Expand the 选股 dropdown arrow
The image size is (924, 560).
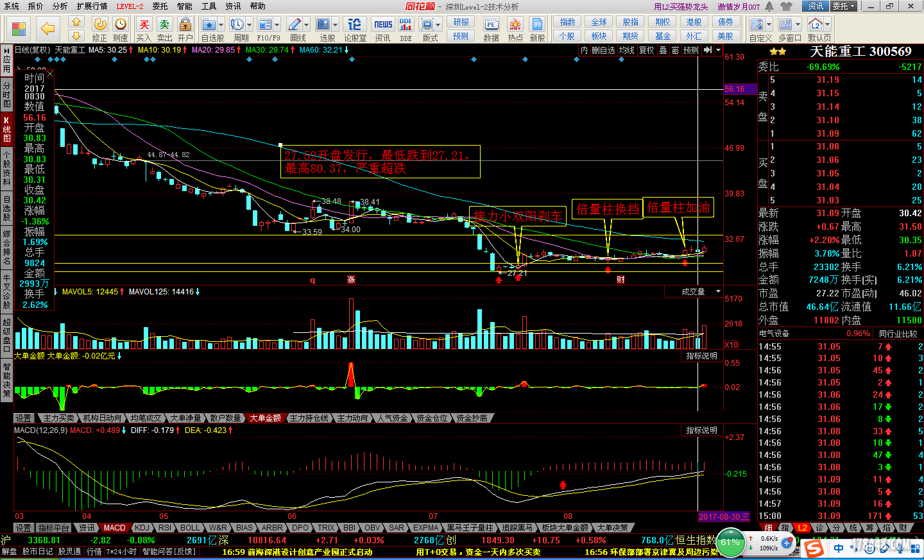pyautogui.click(x=336, y=25)
